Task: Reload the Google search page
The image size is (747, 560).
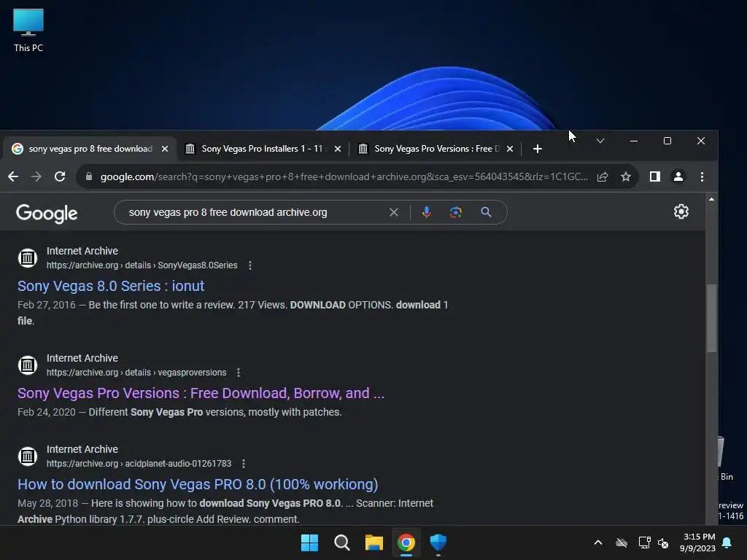Action: [60, 176]
